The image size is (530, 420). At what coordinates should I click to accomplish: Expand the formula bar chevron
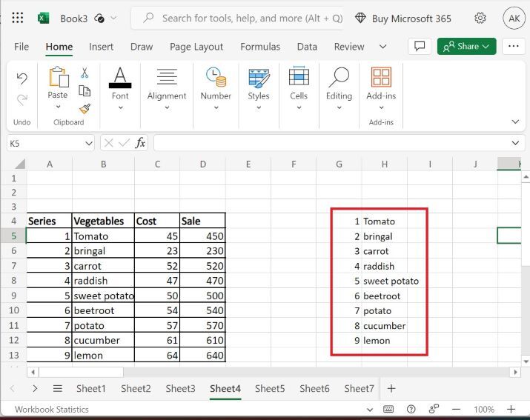515,143
